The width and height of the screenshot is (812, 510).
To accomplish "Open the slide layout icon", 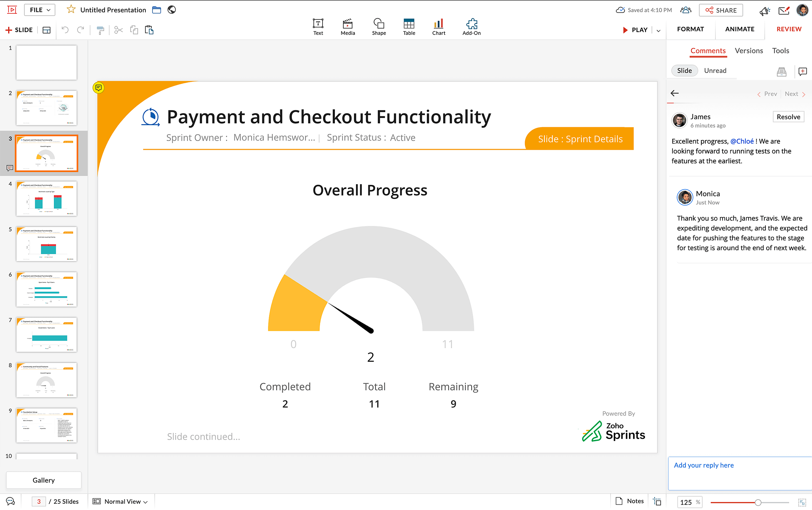I will pos(46,30).
